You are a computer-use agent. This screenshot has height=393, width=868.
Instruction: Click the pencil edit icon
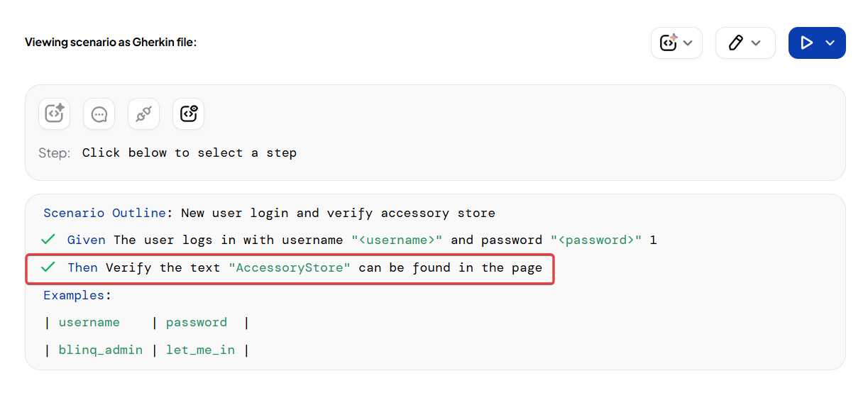click(x=735, y=43)
